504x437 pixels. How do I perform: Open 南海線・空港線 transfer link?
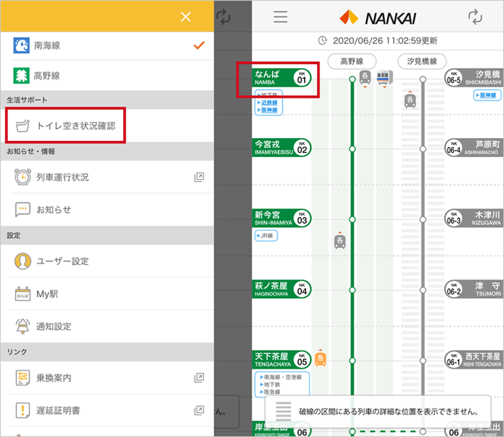pyautogui.click(x=281, y=377)
